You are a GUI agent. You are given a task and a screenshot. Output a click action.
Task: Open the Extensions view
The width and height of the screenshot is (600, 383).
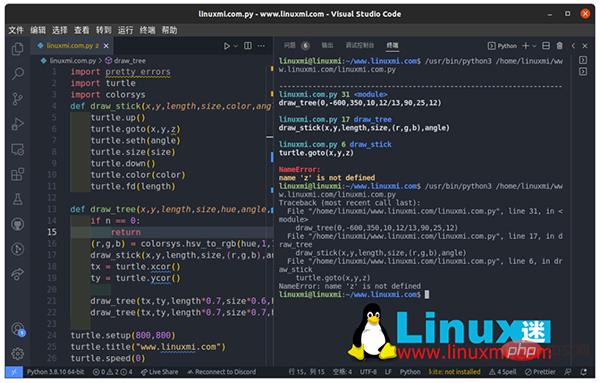point(18,174)
